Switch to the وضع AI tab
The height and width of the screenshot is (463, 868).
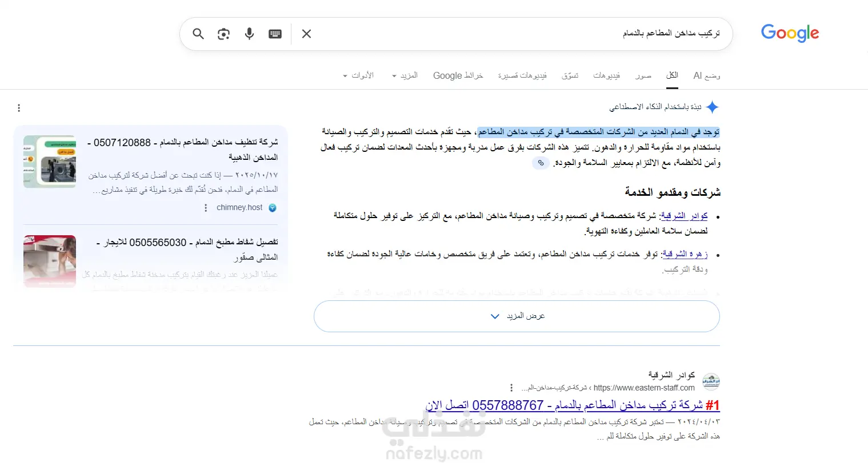point(707,75)
